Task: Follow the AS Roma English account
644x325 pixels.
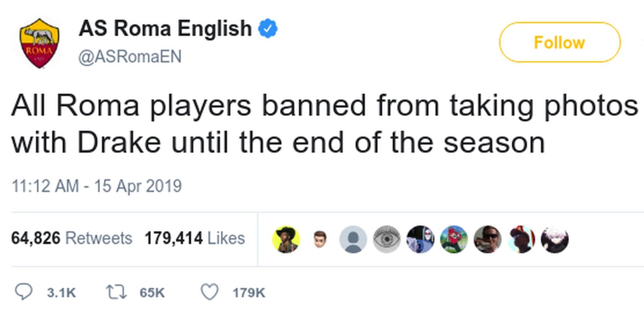Action: [559, 42]
